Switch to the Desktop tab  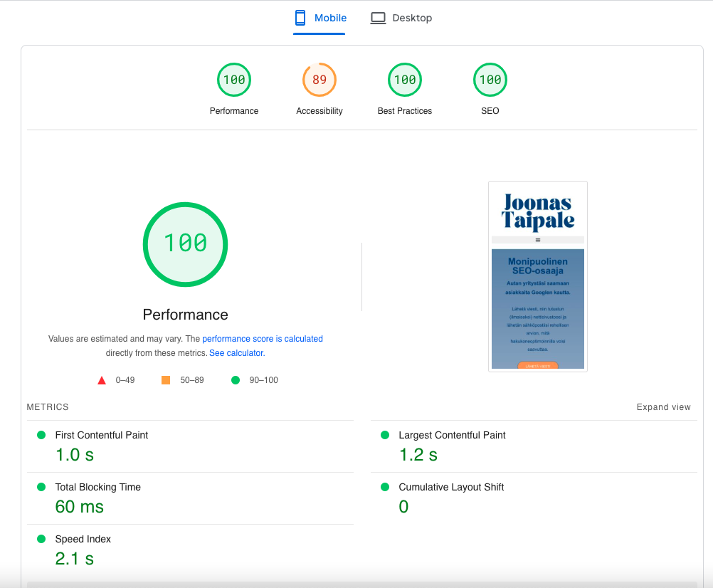click(401, 18)
